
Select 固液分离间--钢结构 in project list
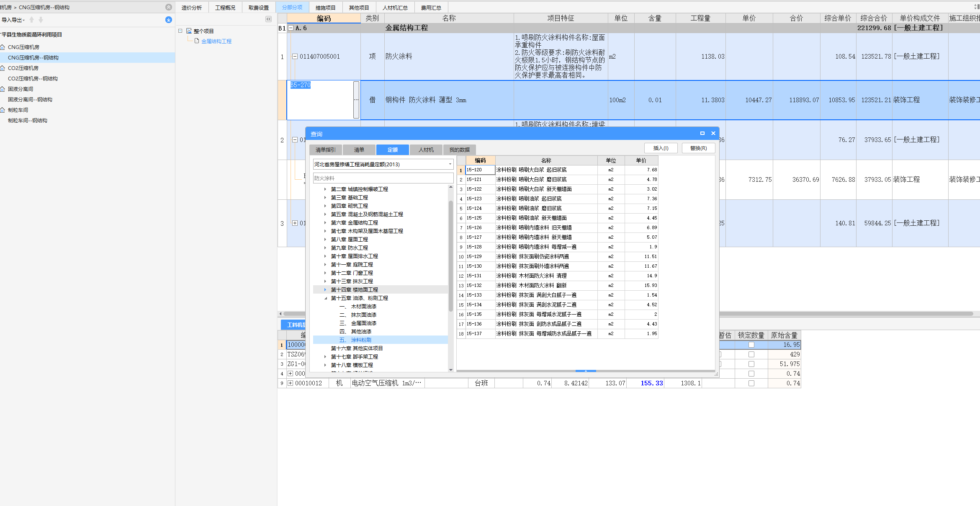point(30,100)
